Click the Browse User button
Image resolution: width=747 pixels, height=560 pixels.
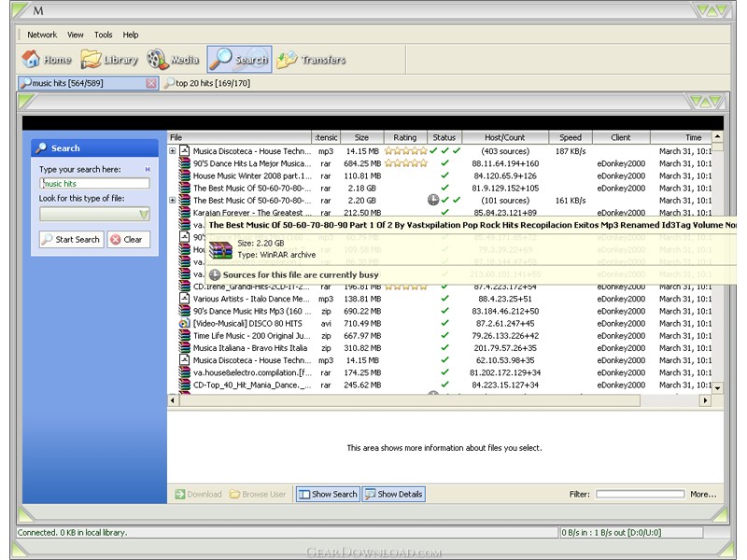click(x=258, y=495)
